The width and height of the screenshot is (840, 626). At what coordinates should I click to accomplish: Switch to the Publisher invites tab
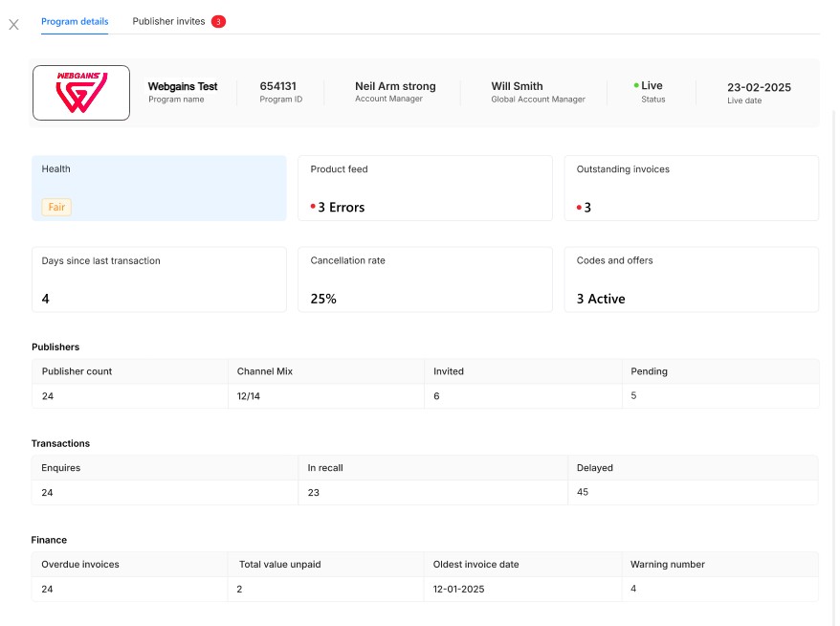tap(168, 21)
